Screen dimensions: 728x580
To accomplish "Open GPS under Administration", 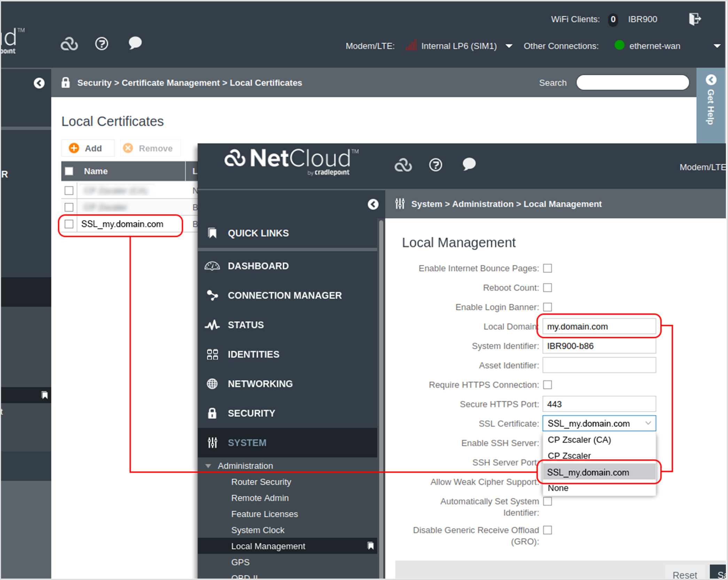I will coord(240,562).
